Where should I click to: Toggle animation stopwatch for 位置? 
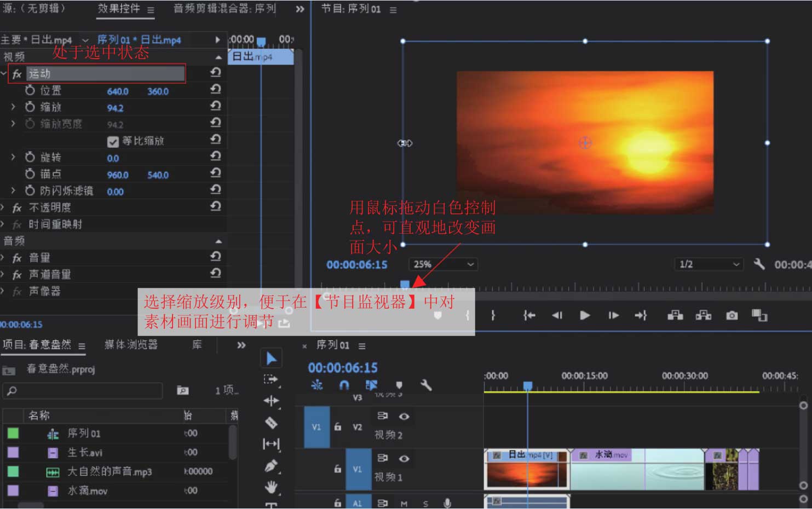coord(30,90)
